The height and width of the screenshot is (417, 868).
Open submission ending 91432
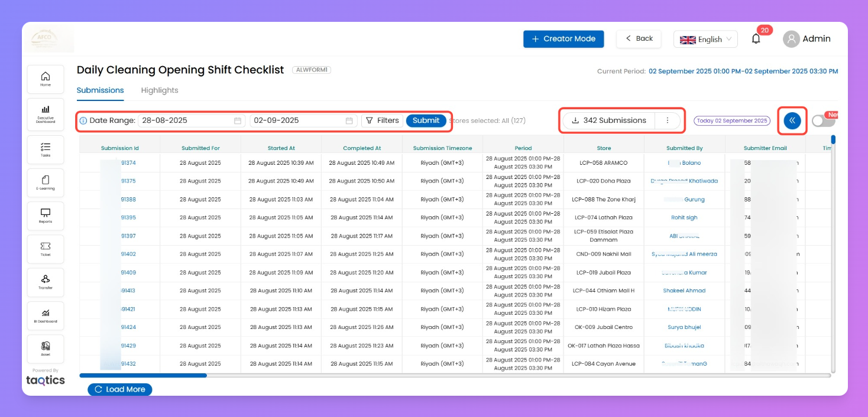128,364
